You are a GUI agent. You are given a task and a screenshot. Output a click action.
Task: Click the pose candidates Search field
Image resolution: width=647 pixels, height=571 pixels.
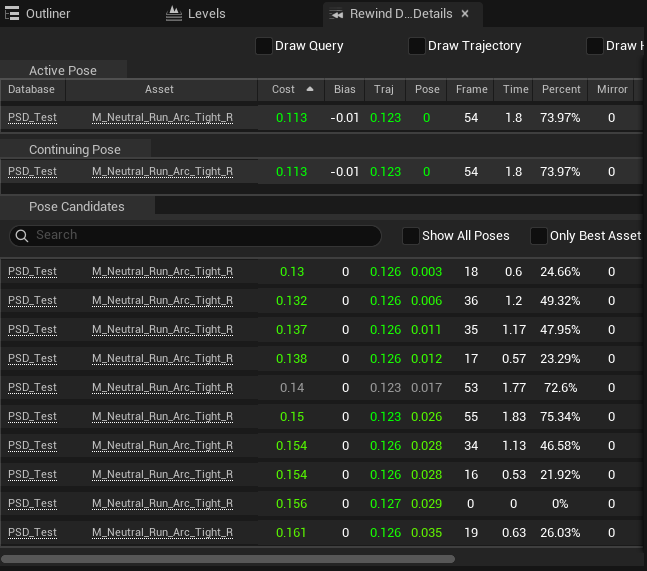[x=195, y=236]
